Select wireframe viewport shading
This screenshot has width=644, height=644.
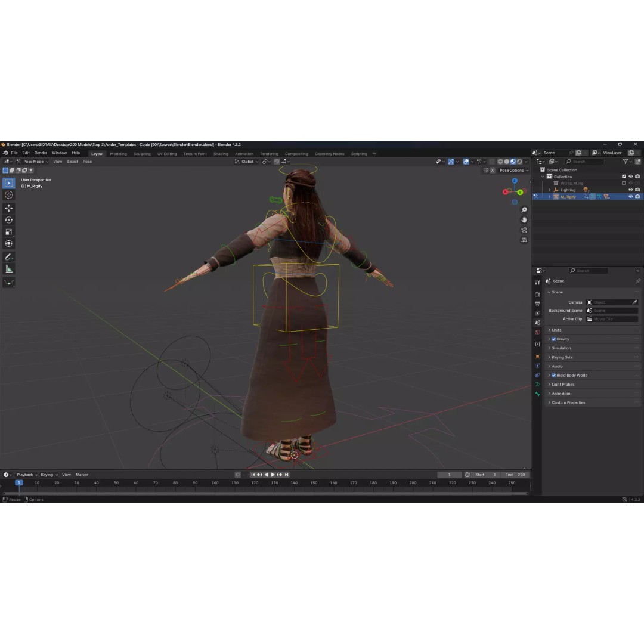coord(500,162)
